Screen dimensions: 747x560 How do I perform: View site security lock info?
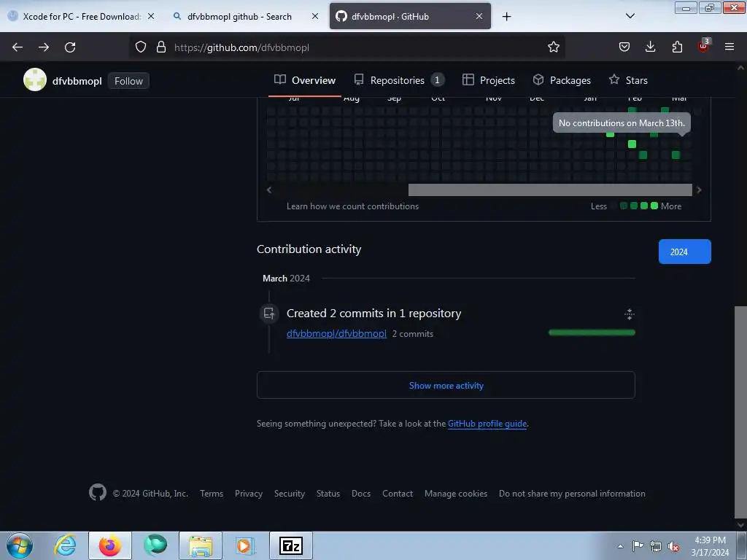161,47
